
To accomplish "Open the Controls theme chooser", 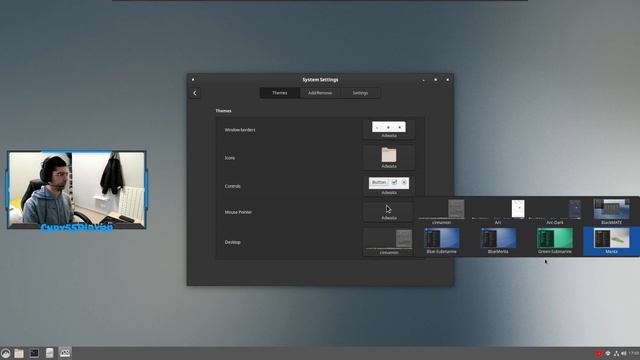I will pos(389,186).
